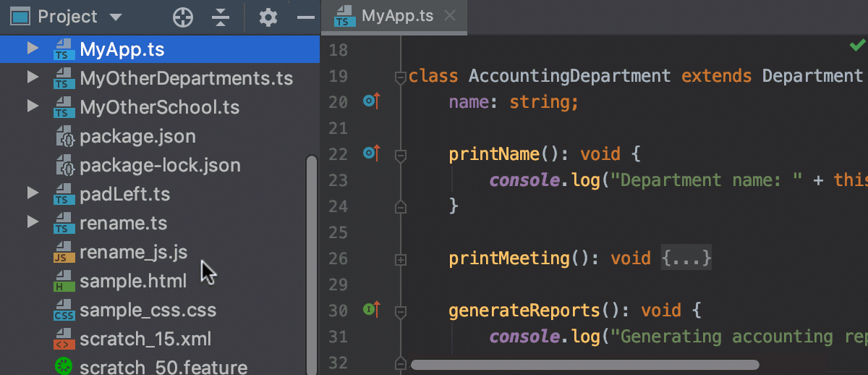This screenshot has height=375, width=868.
Task: Expand the padLeft.ts tree node
Action: (x=32, y=193)
